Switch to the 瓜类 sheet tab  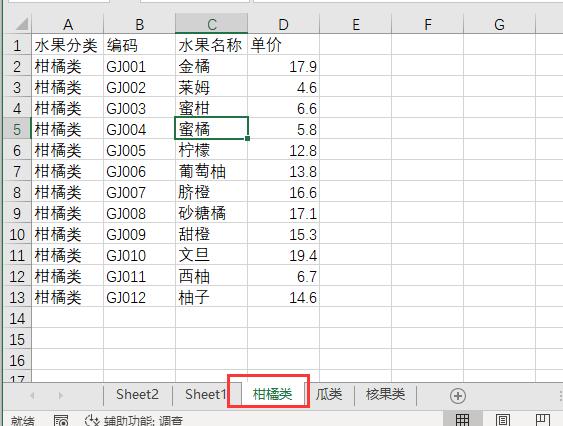coord(329,394)
